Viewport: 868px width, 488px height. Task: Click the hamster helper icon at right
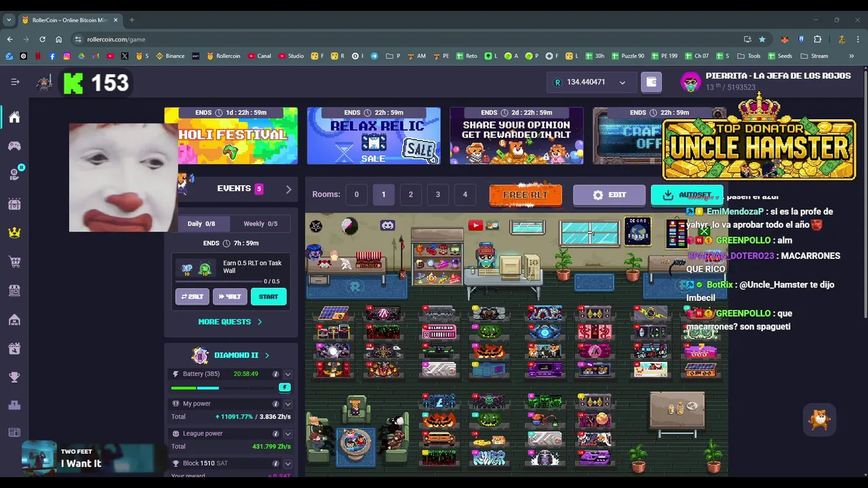click(x=820, y=420)
